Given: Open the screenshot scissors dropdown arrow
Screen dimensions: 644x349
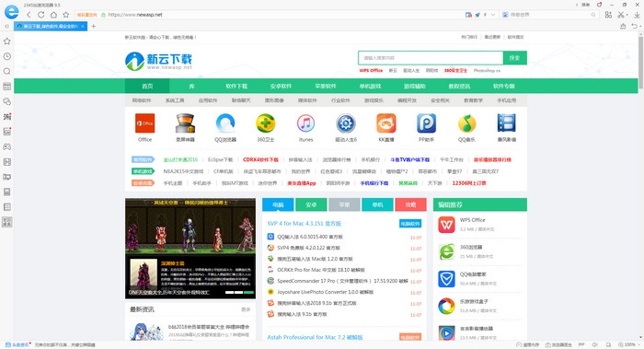Looking at the screenshot, I should [627, 15].
